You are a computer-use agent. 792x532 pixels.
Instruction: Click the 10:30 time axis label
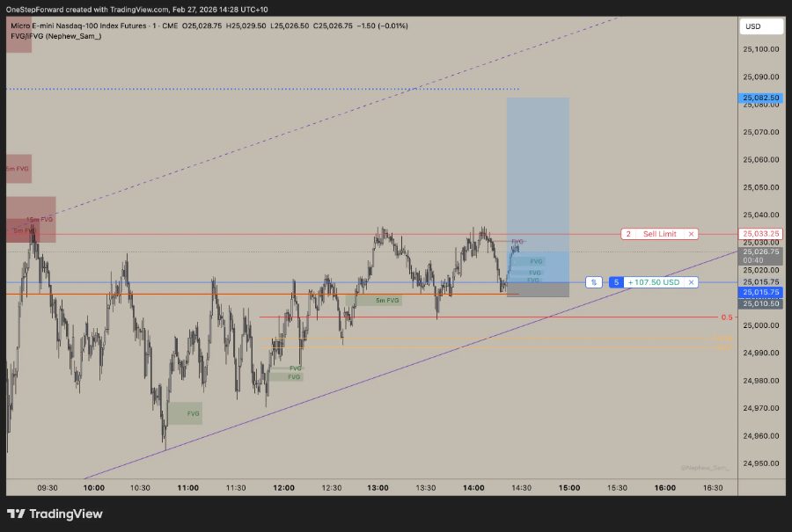pos(140,487)
